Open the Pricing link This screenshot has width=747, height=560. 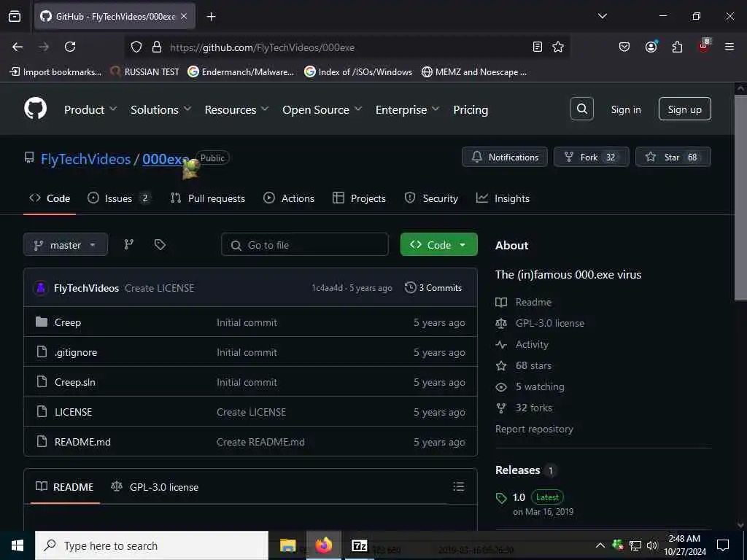[471, 109]
